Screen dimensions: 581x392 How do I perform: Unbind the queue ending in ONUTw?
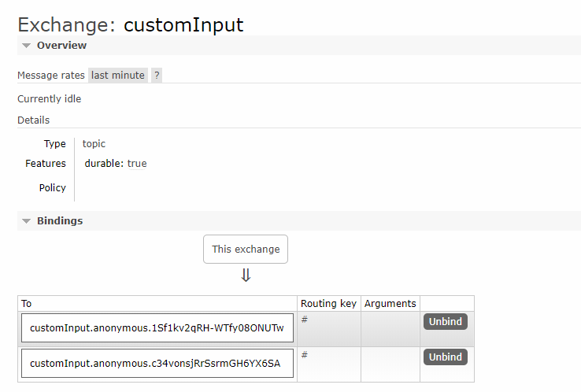click(x=445, y=321)
